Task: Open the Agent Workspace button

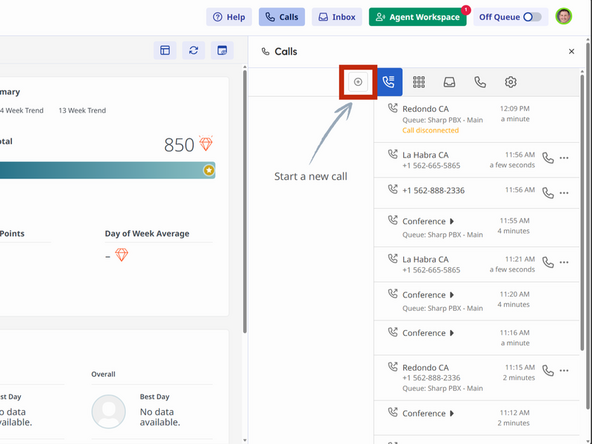Action: point(418,17)
